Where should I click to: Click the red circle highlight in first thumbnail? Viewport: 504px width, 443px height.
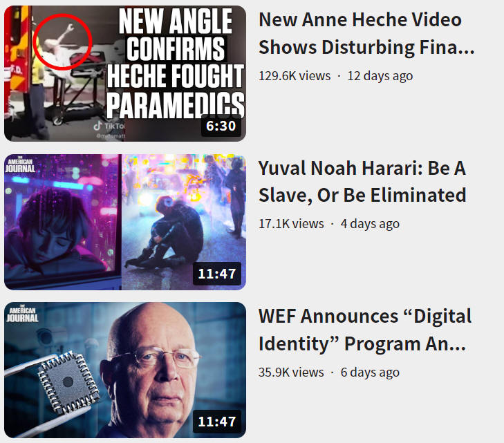pos(62,41)
